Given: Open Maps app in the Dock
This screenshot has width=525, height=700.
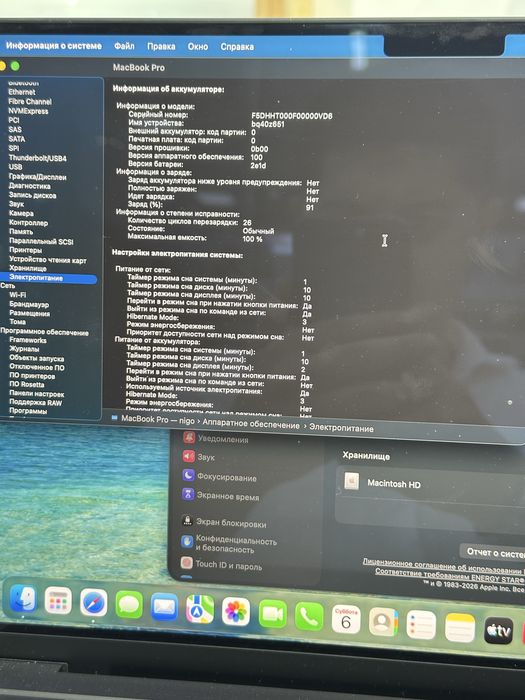Looking at the screenshot, I should (x=200, y=609).
